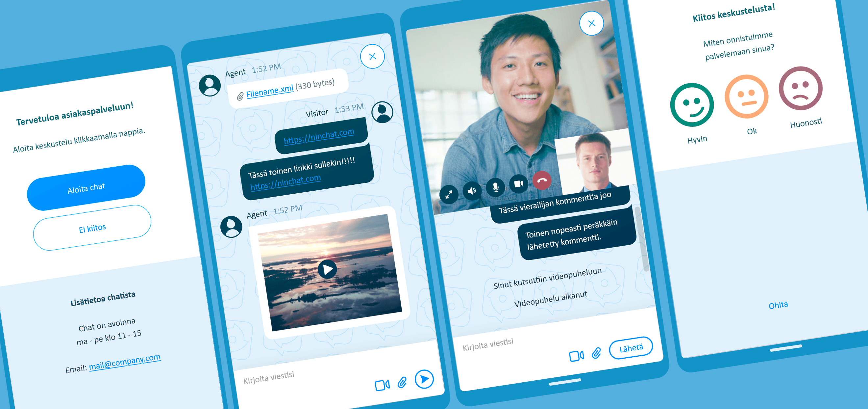Image resolution: width=868 pixels, height=409 pixels.
Task: Rate conversation Hyvin with green smiley
Action: click(x=692, y=105)
